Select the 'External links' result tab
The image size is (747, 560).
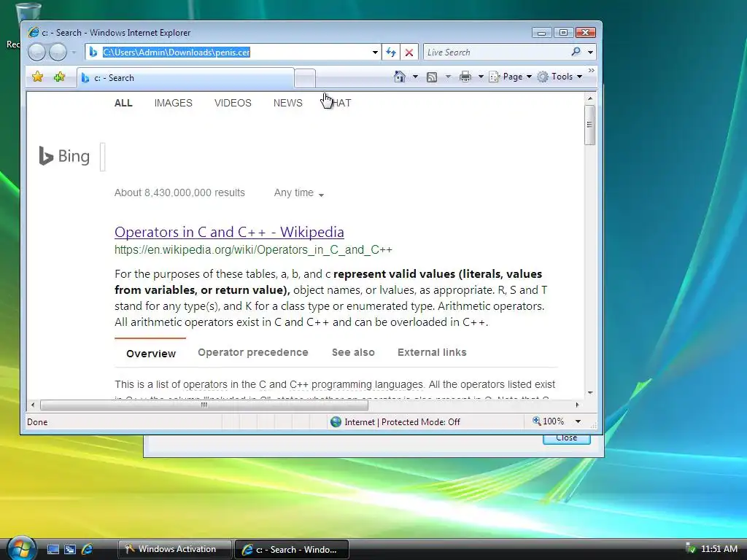point(432,352)
